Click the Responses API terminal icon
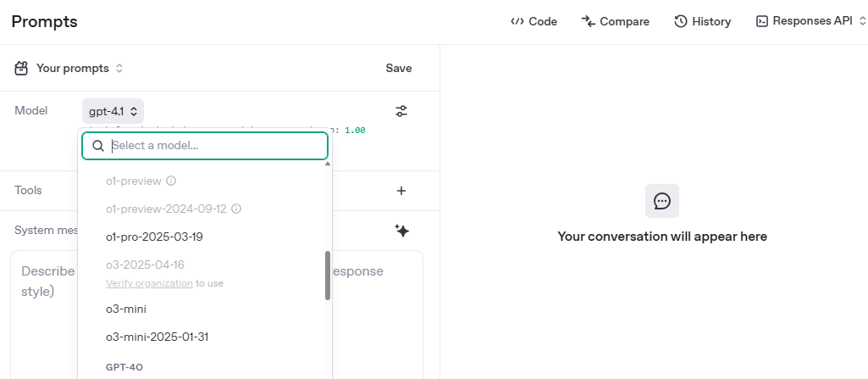The image size is (868, 379). [762, 21]
